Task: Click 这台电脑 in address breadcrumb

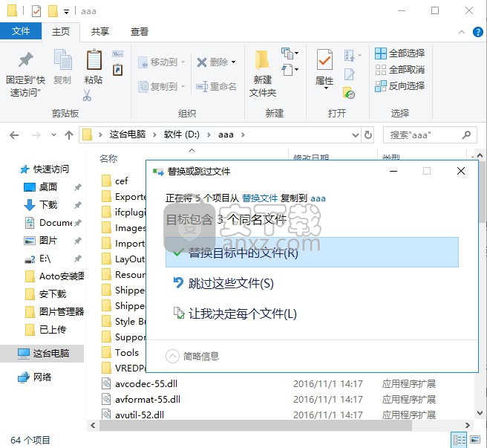Action: tap(128, 134)
